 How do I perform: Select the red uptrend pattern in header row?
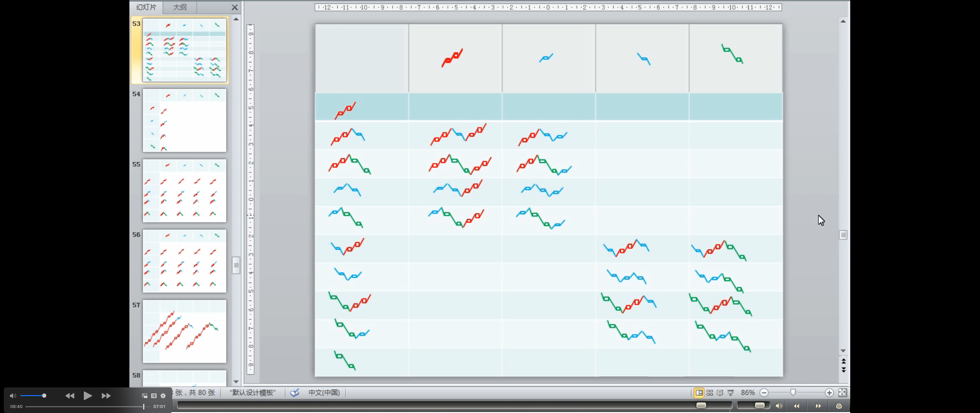point(452,58)
